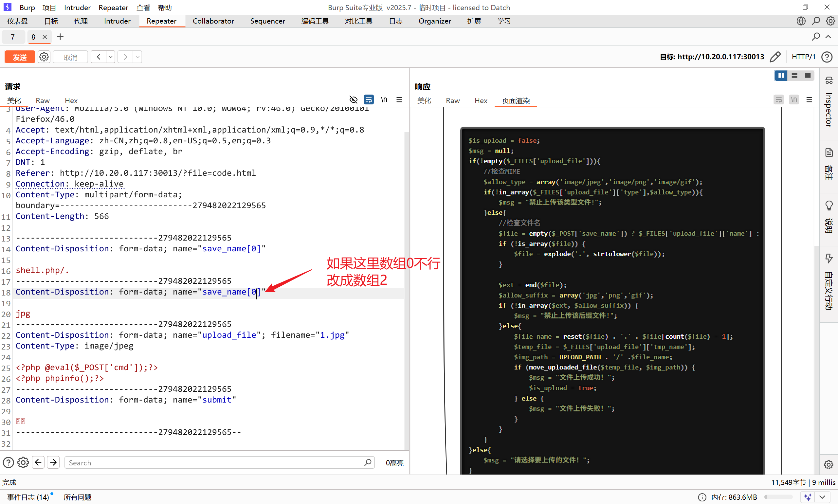The image size is (838, 504).
Task: Click the edit target pencil icon
Action: [x=775, y=57]
